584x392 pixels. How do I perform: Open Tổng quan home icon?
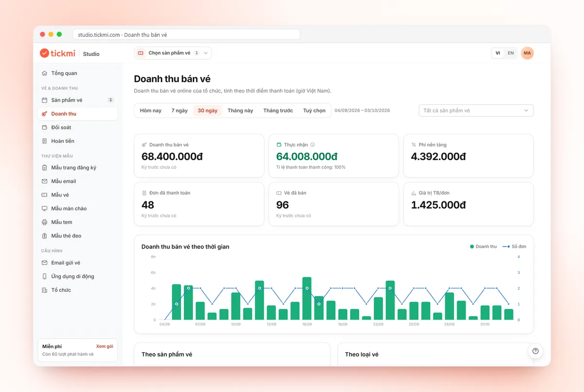(x=45, y=73)
